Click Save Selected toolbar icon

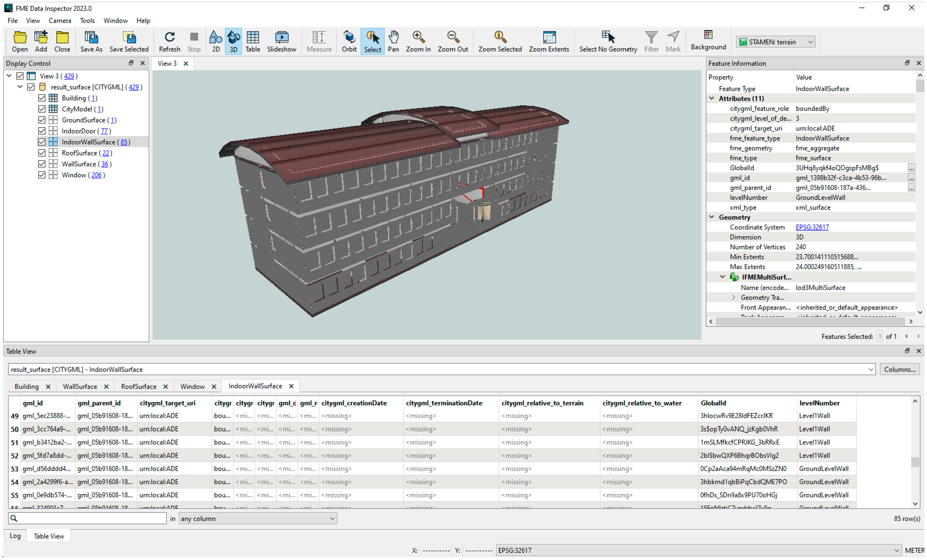point(129,41)
